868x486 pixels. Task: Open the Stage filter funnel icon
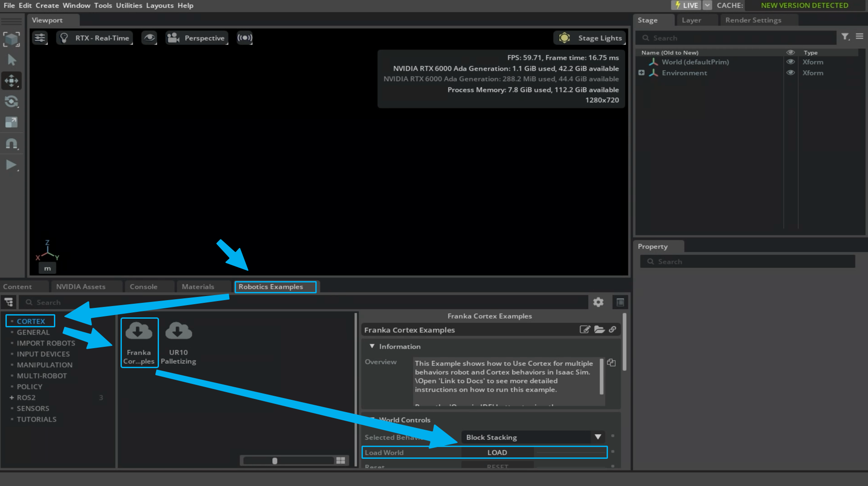tap(845, 37)
